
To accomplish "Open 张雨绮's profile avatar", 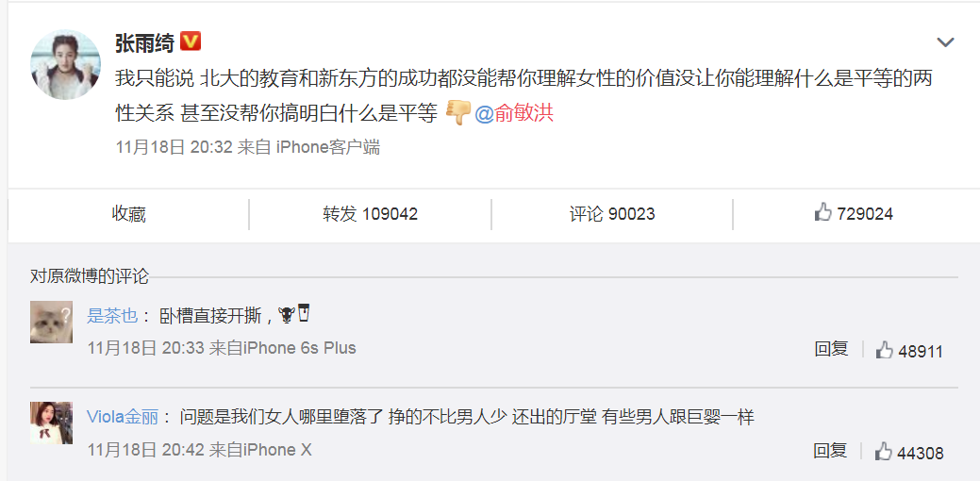I will coord(66,64).
